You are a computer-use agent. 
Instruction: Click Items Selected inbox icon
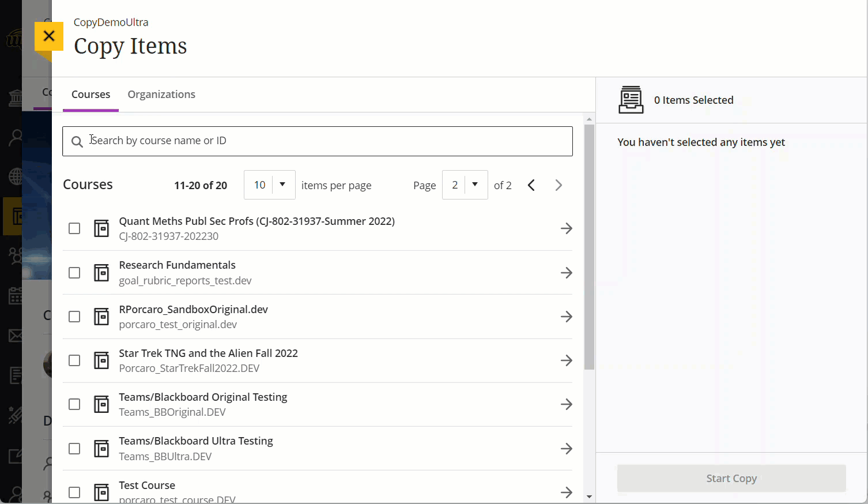click(631, 100)
